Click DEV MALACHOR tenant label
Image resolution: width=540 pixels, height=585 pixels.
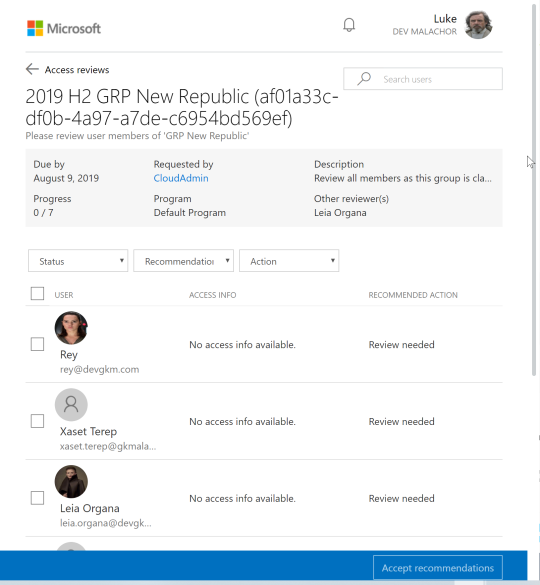coord(425,32)
